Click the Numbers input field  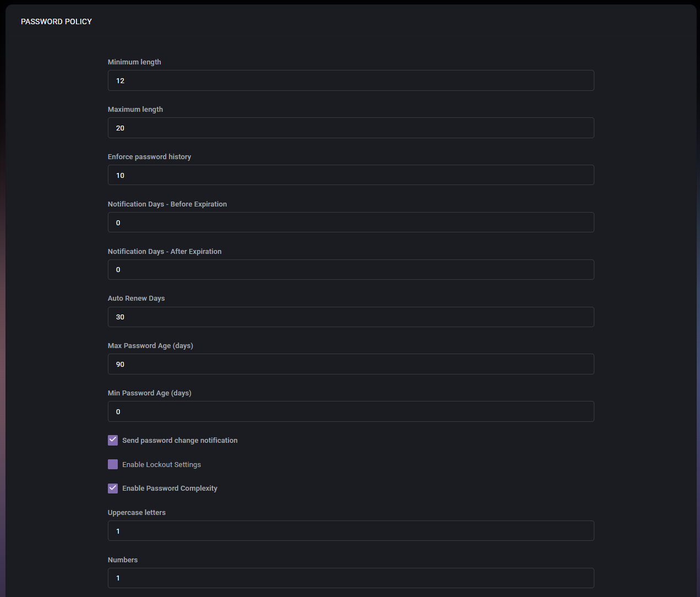(x=351, y=578)
